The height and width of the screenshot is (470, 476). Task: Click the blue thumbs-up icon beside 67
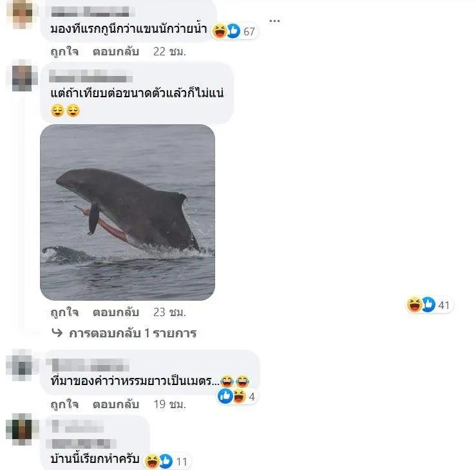tap(233, 31)
